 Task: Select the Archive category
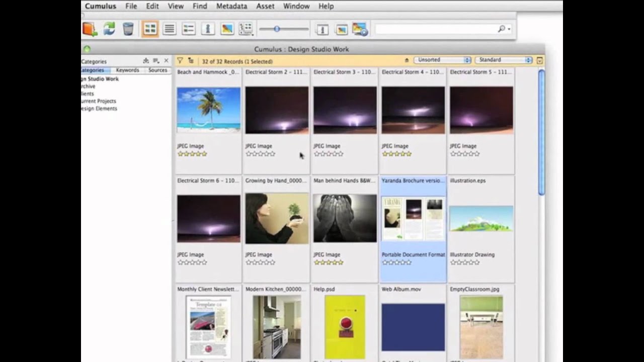point(88,86)
